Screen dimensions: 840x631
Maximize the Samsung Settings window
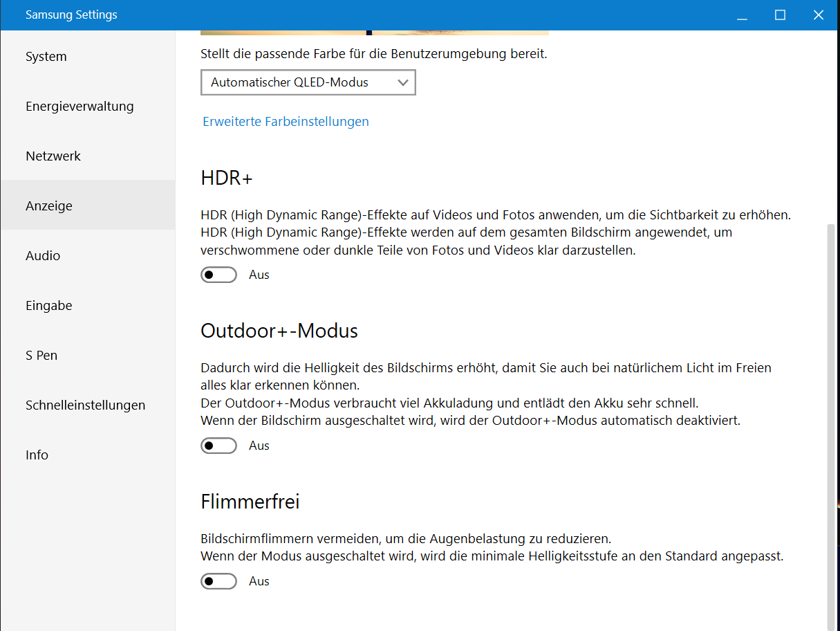click(780, 15)
